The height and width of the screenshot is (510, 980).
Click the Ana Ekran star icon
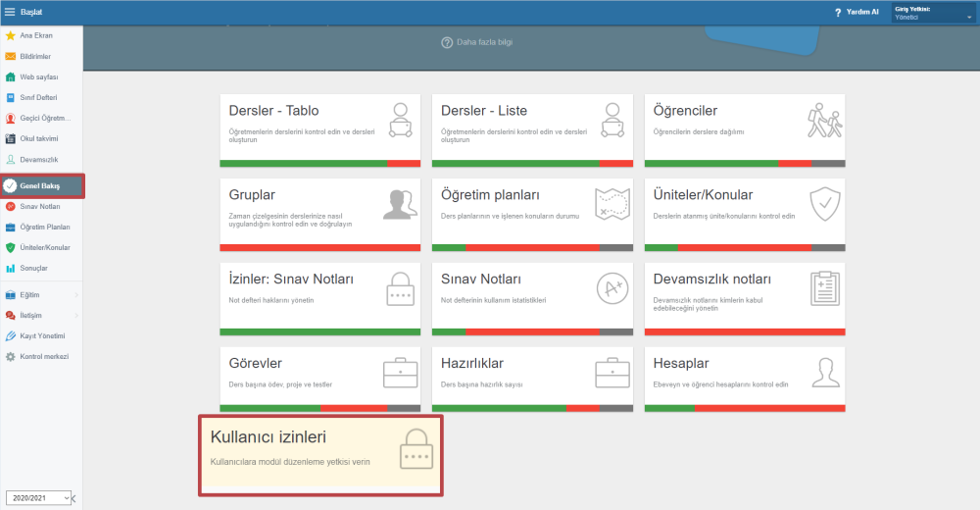pyautogui.click(x=10, y=35)
